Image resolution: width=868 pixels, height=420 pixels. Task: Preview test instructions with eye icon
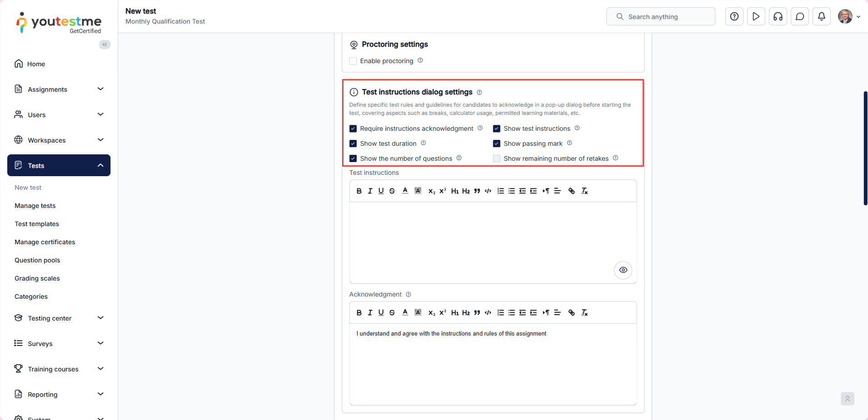[x=623, y=270]
